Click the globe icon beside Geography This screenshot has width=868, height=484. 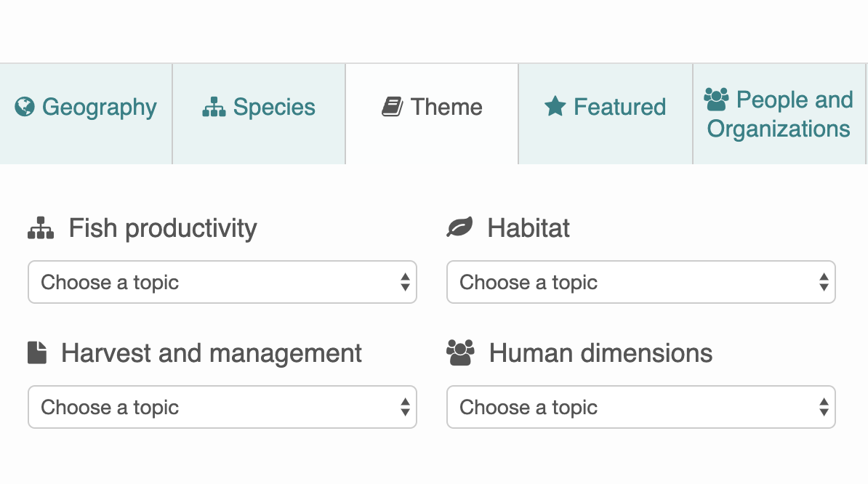(25, 107)
